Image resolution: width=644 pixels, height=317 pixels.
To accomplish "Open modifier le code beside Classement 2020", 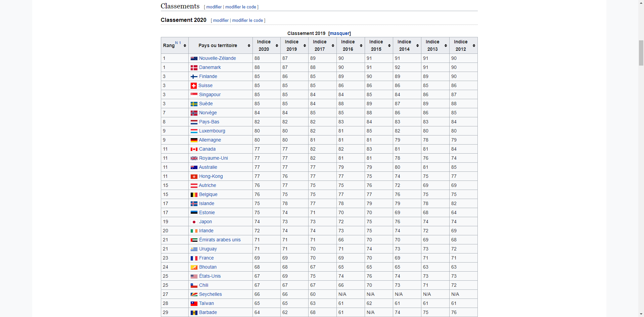I will click(247, 20).
